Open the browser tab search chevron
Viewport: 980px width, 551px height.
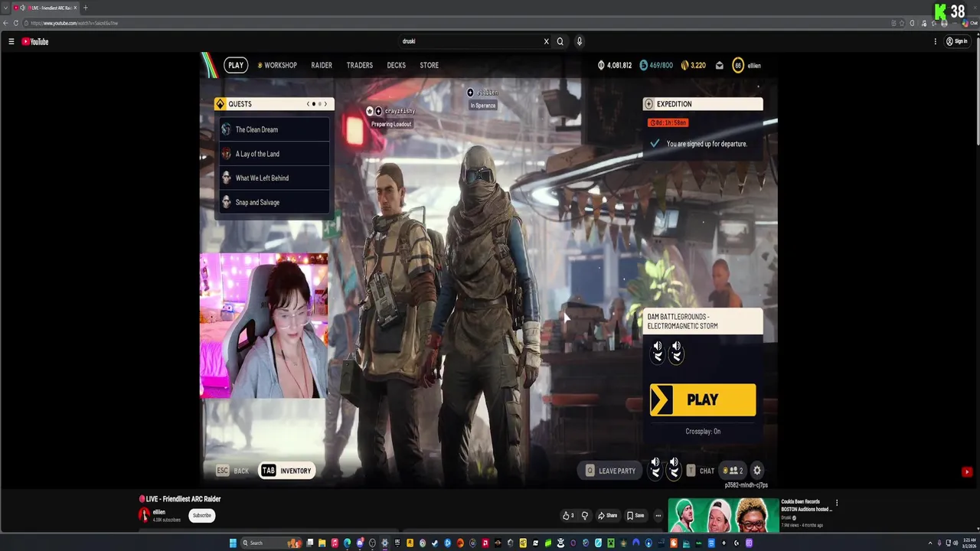coord(7,8)
